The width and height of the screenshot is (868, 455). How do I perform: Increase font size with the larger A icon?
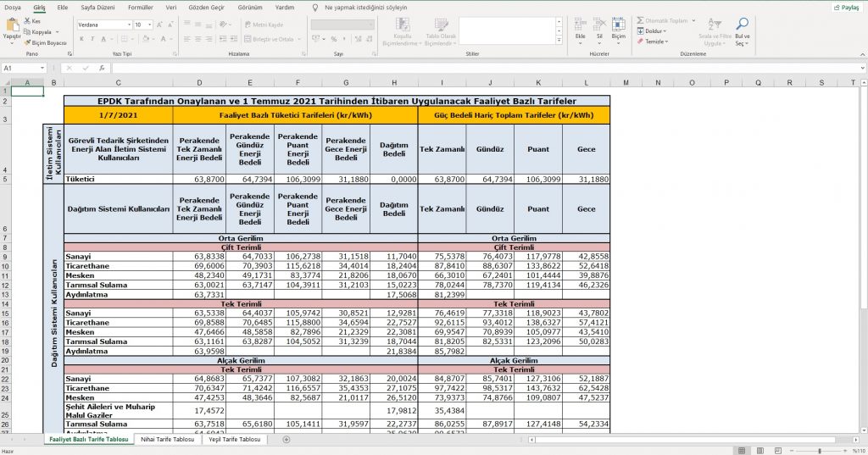coord(159,25)
